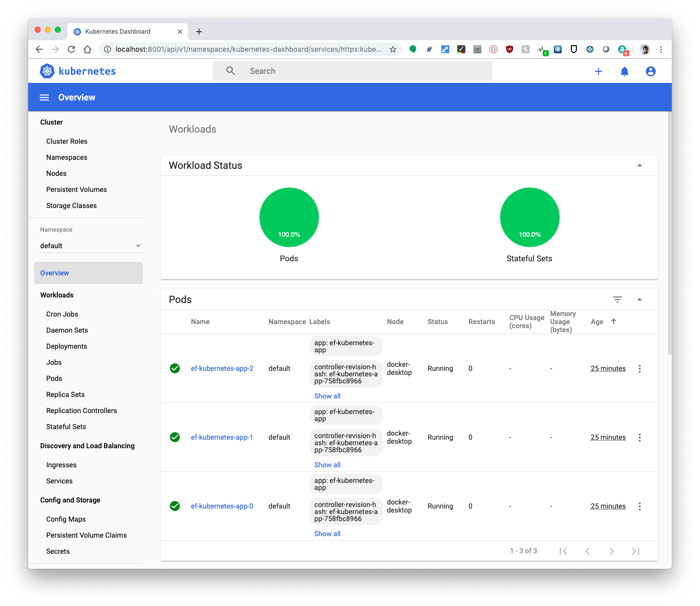Go to next page of pods
700x606 pixels.
(612, 551)
